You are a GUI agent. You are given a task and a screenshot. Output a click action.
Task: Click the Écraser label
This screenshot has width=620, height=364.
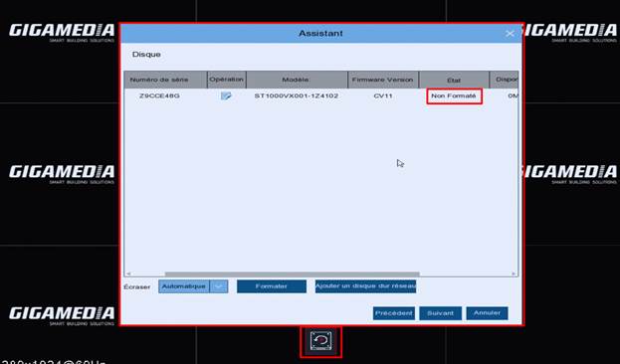tap(136, 287)
